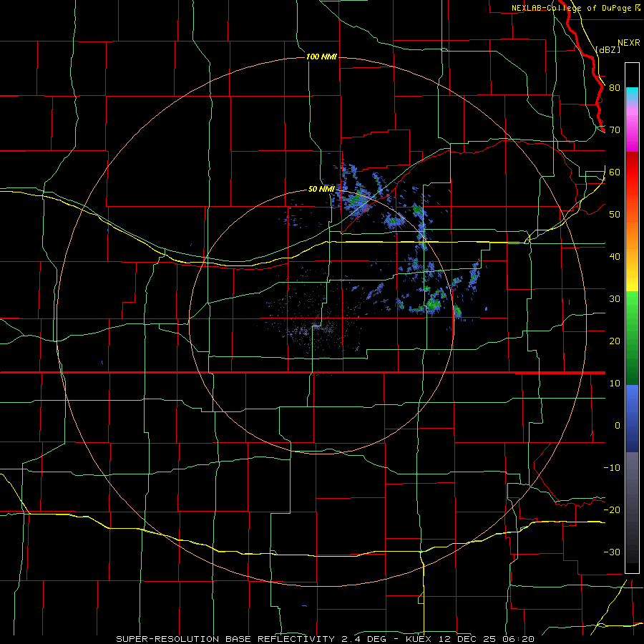Select the 70 value on the dBZ scale

(x=615, y=130)
